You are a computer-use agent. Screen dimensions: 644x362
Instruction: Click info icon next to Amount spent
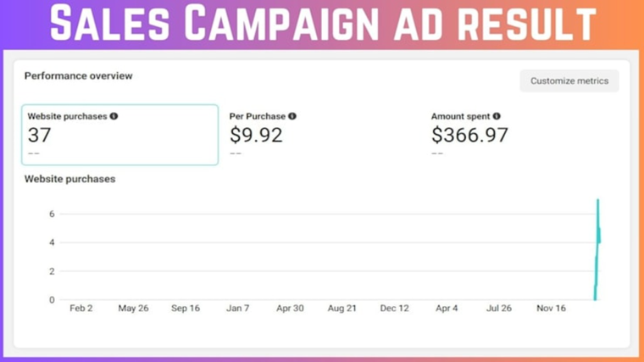tap(497, 116)
